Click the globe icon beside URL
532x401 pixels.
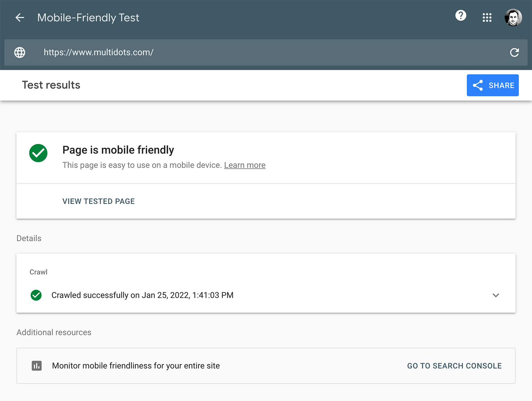tap(20, 52)
